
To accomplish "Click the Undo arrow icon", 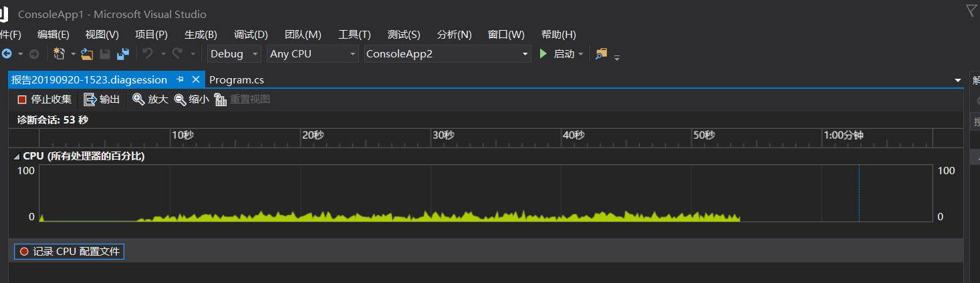I will [x=148, y=53].
